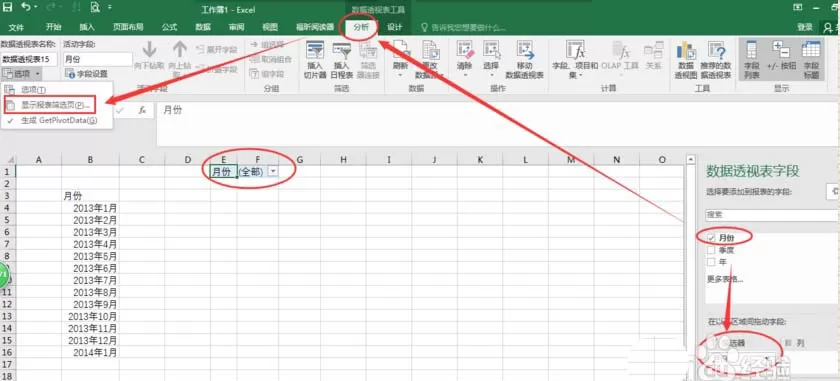Screen dimensions: 840x381
Task: Click the Drill Up (向上钻取) arrow icon
Action: [x=179, y=50]
